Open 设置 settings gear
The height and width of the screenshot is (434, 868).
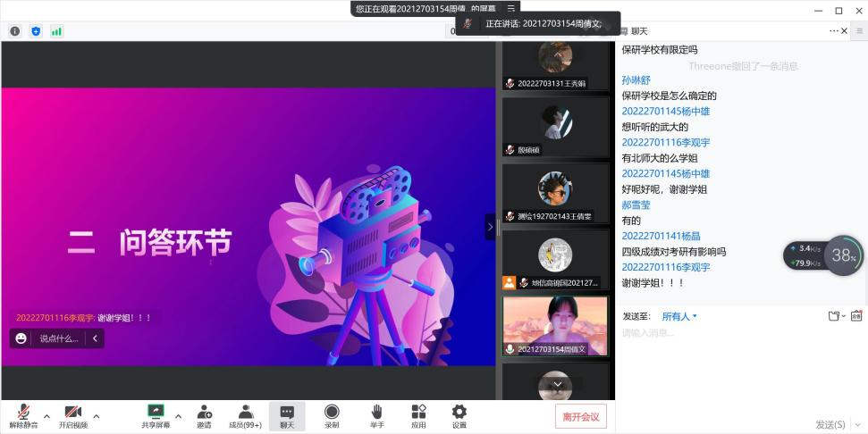click(459, 415)
